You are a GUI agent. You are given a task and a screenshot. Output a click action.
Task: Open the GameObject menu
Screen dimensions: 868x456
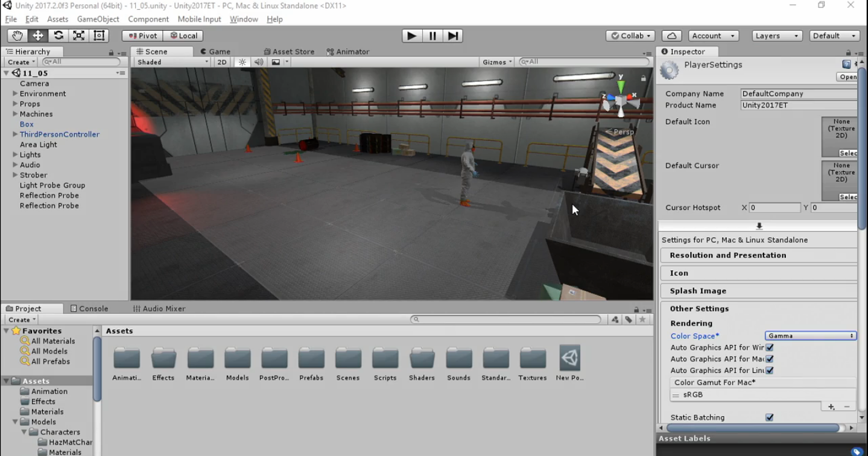click(98, 19)
